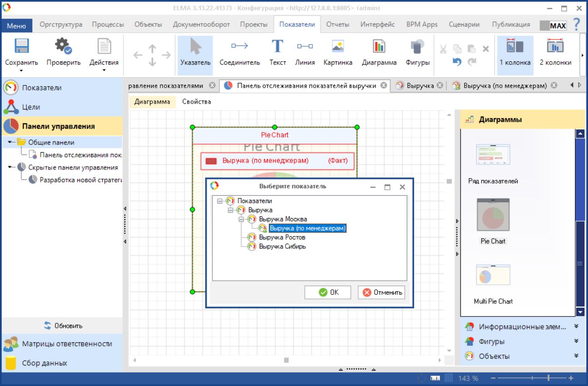
Task: Open the dropdown arrow under Действия
Action: pos(104,70)
